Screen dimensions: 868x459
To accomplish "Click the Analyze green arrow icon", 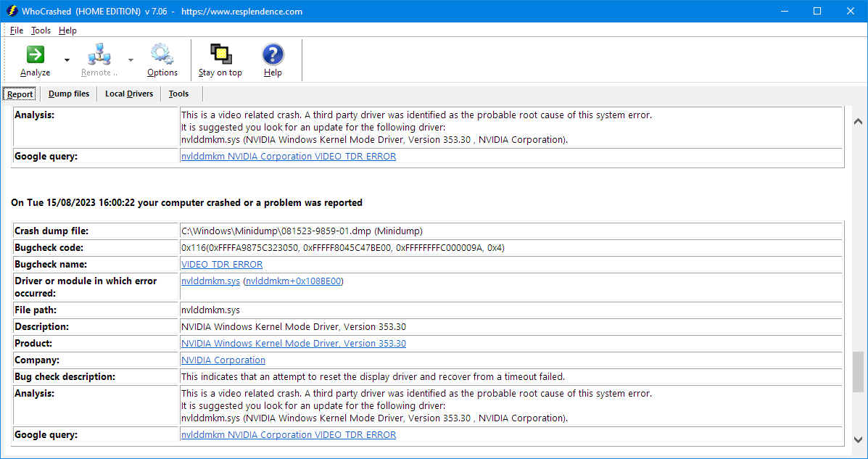I will [x=36, y=54].
